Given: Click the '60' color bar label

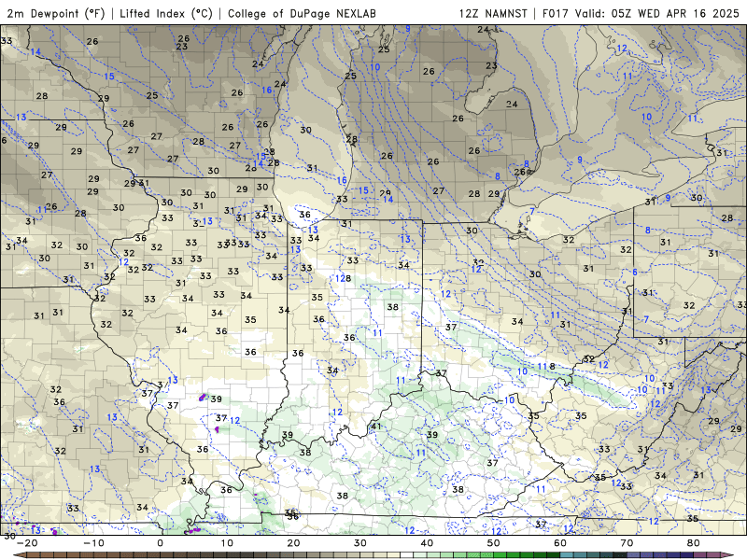Looking at the screenshot, I should click(560, 543).
